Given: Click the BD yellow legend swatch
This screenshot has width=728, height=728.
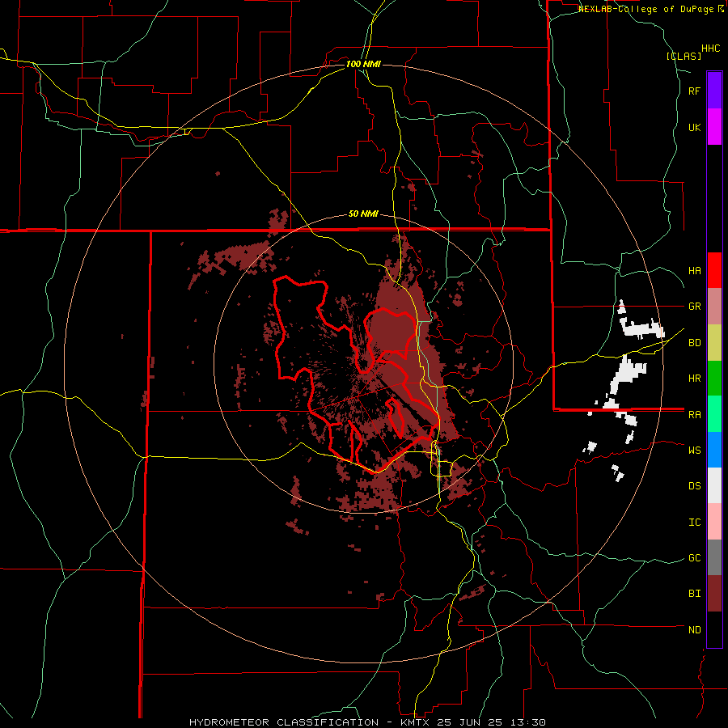Looking at the screenshot, I should click(x=714, y=343).
